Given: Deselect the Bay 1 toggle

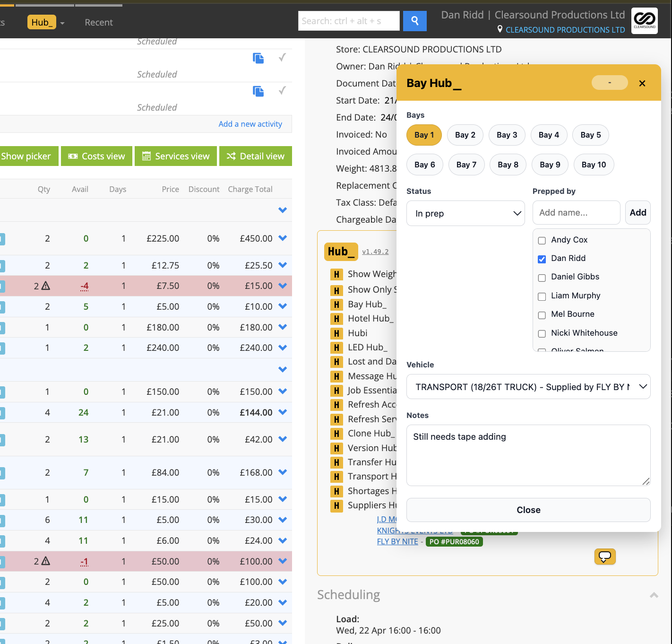Looking at the screenshot, I should 424,135.
